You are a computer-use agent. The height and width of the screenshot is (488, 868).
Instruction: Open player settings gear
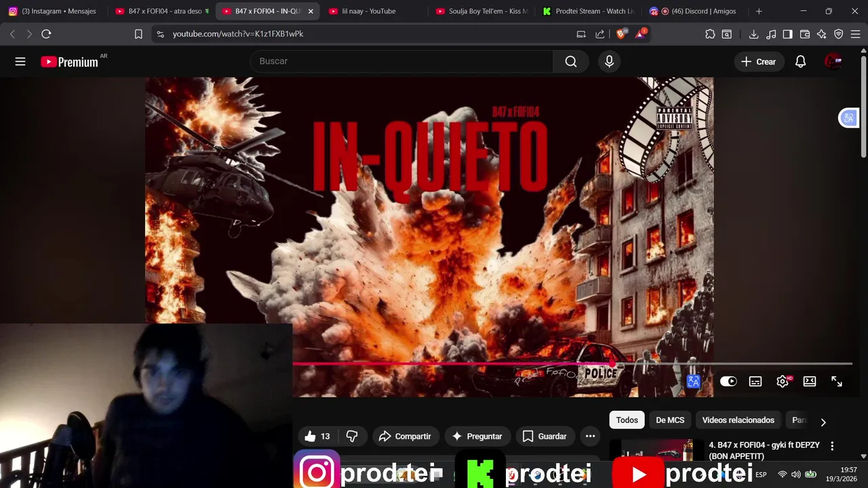pos(783,382)
